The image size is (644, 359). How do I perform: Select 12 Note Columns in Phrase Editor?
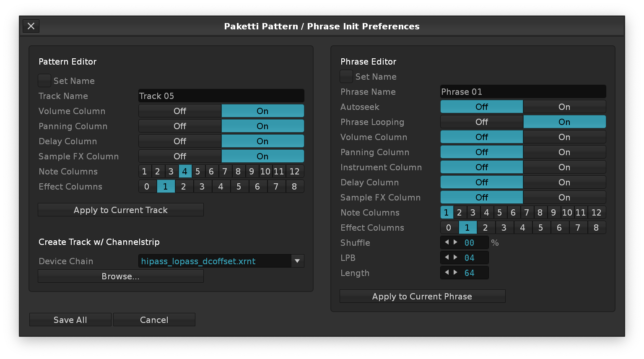(596, 212)
